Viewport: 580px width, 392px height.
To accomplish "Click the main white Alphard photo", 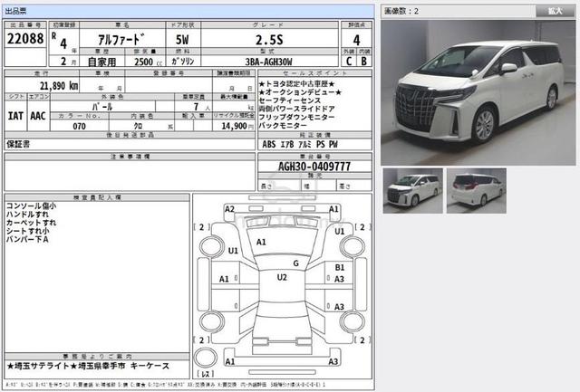I will pyautogui.click(x=478, y=92).
